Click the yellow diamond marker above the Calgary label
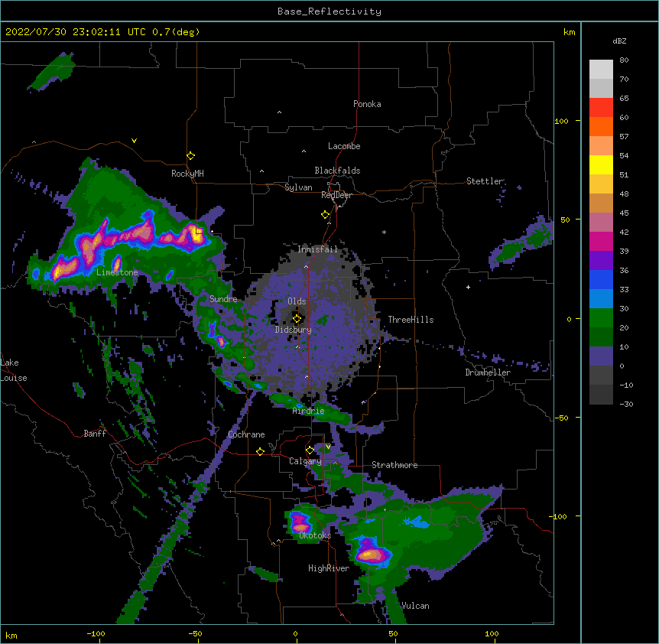 tap(310, 450)
